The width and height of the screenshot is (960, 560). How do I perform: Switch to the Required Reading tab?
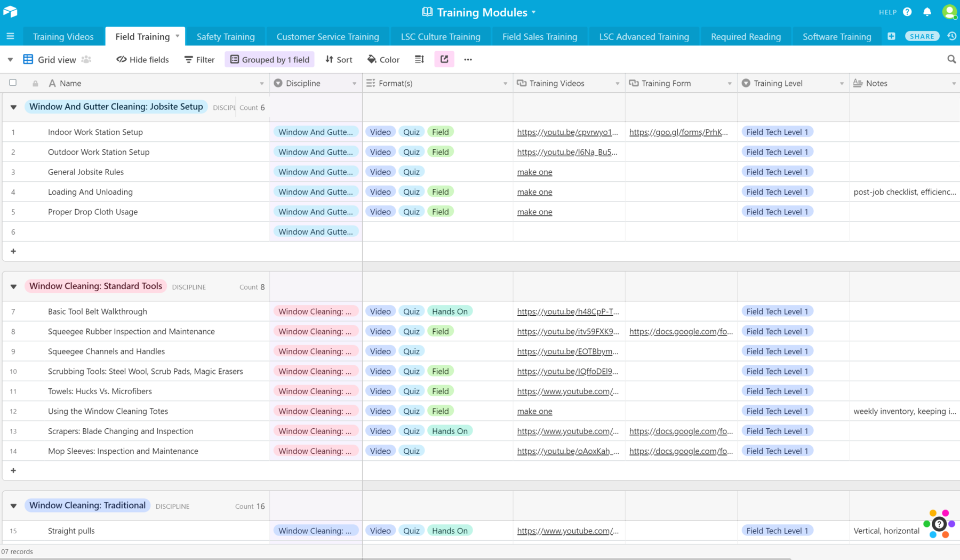(x=745, y=36)
